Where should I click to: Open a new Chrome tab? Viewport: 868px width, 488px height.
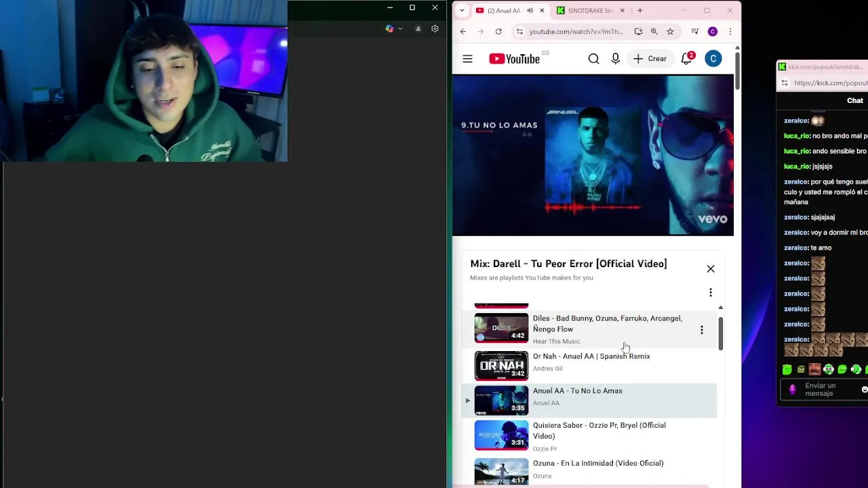[639, 10]
